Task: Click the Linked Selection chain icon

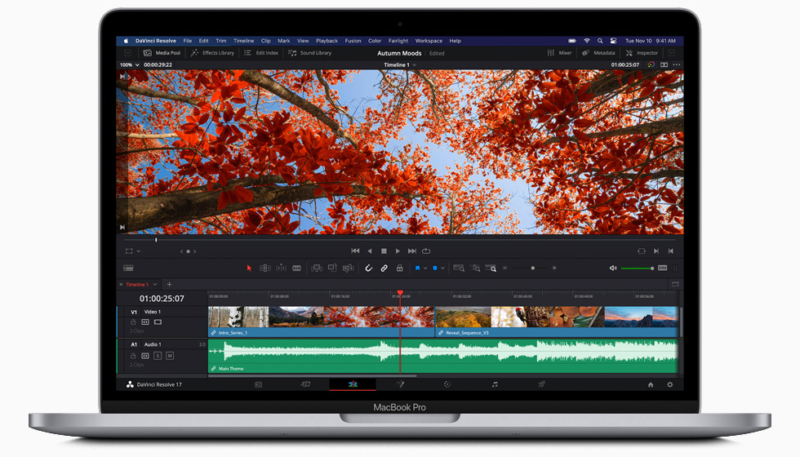Action: tap(384, 268)
